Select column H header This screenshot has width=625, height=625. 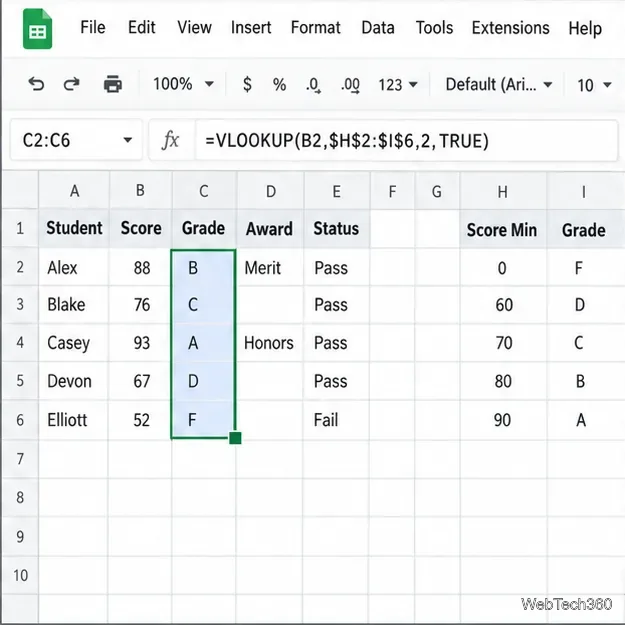503,191
